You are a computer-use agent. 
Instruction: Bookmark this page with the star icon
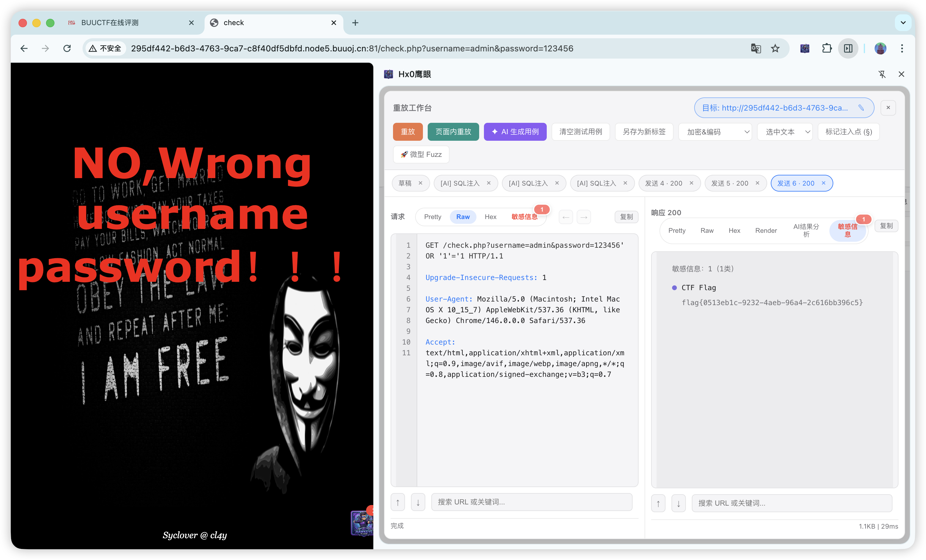tap(775, 48)
